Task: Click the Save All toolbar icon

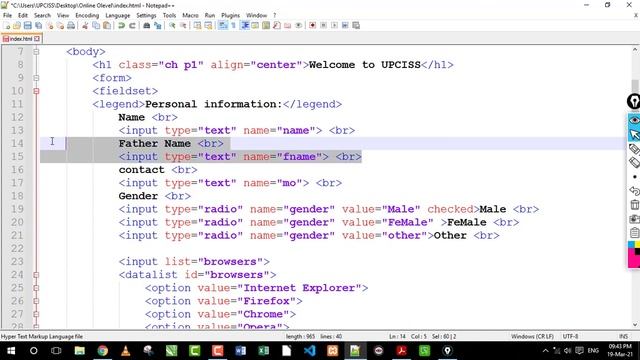Action: coord(38,25)
